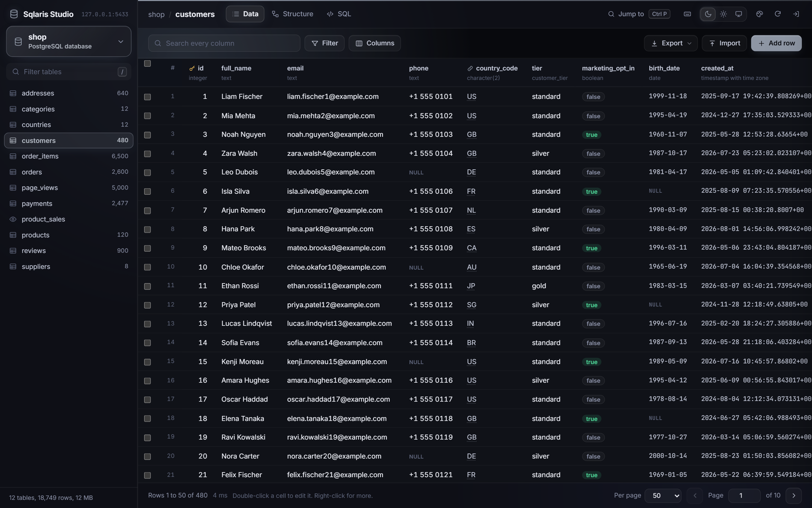Viewport: 812px width, 508px height.
Task: Click table icon beside countries
Action: click(x=13, y=125)
